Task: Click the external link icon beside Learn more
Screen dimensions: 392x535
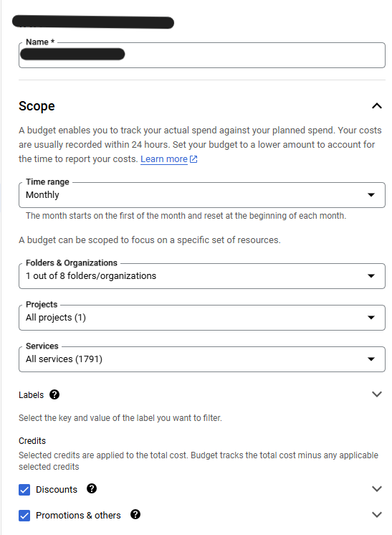Action: point(193,159)
